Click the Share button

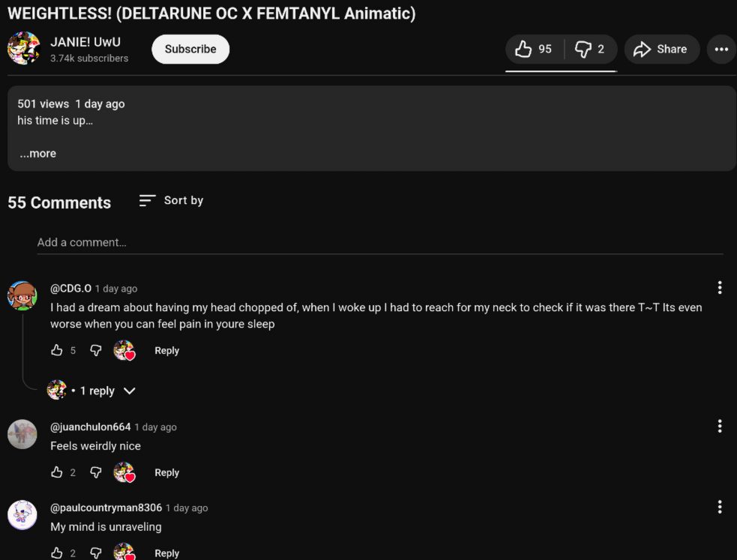(x=661, y=49)
